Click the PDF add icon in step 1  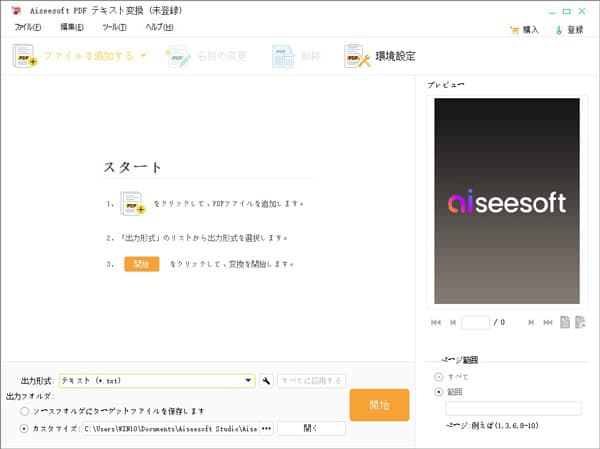pos(133,204)
